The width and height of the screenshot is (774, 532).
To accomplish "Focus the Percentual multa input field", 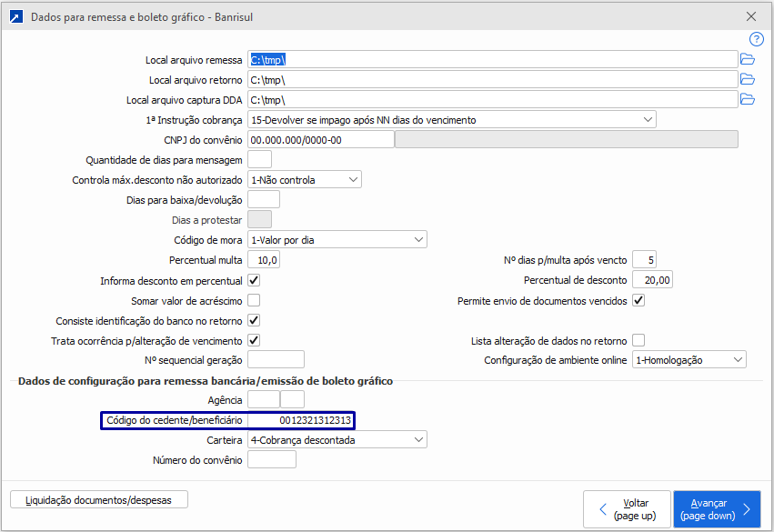I will (x=264, y=260).
